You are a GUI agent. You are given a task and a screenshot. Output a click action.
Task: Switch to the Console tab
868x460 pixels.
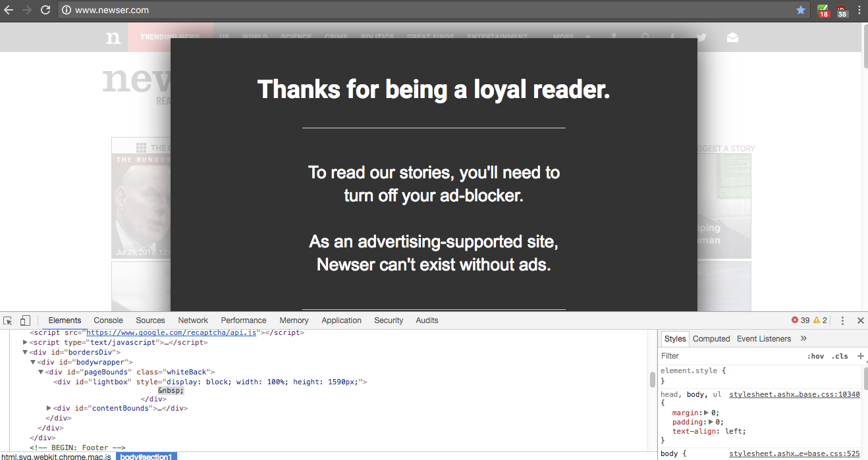(x=108, y=320)
